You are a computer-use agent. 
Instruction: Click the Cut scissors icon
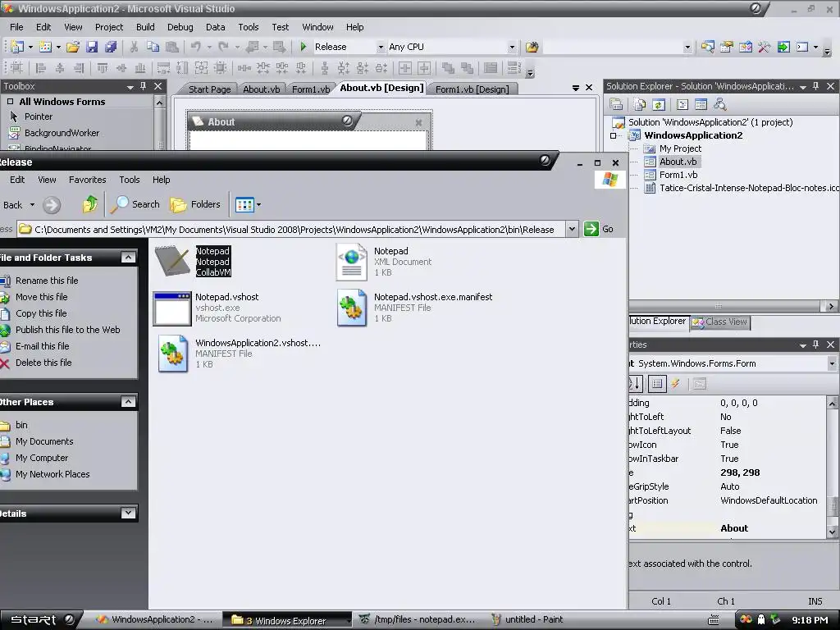coord(134,47)
